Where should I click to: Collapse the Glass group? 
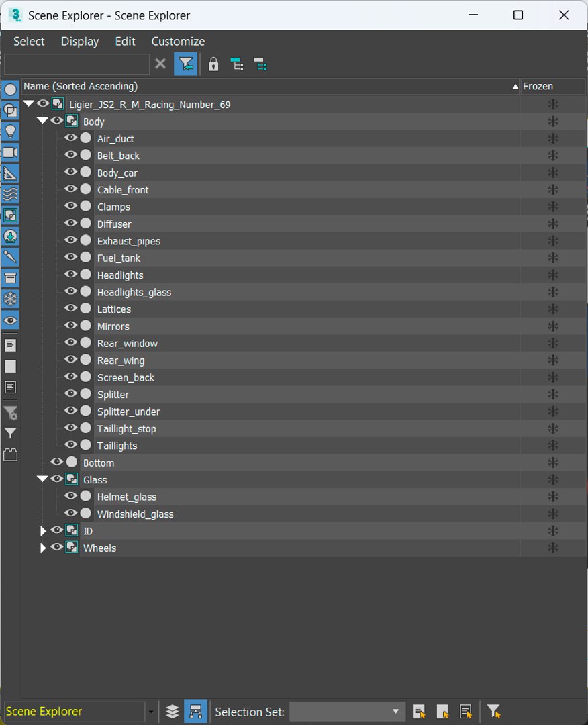click(x=42, y=479)
